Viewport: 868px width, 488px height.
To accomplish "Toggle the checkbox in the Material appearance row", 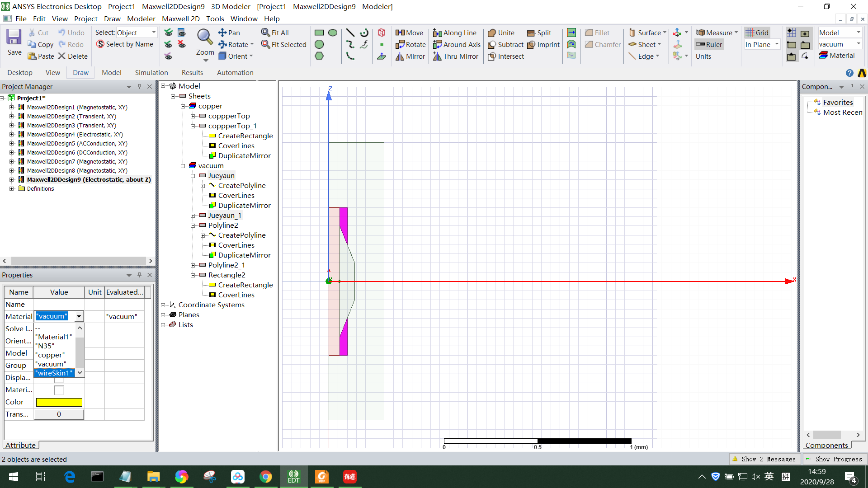I will 59,389.
